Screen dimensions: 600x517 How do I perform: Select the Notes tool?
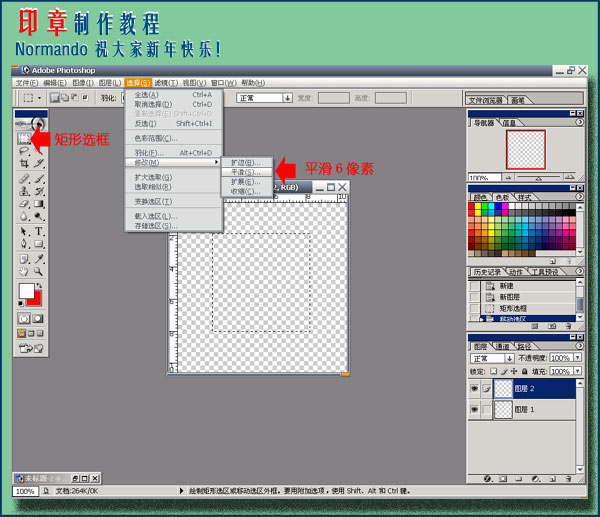pos(24,259)
